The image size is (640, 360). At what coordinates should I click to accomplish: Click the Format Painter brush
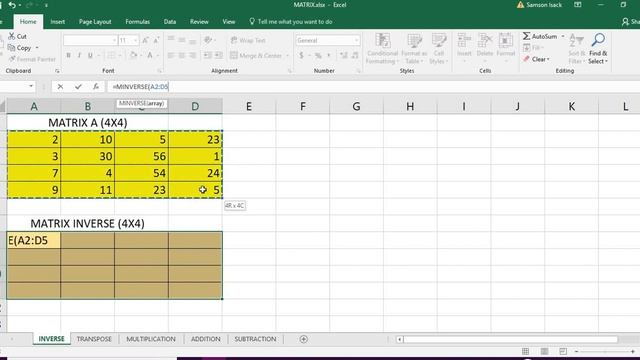12,59
